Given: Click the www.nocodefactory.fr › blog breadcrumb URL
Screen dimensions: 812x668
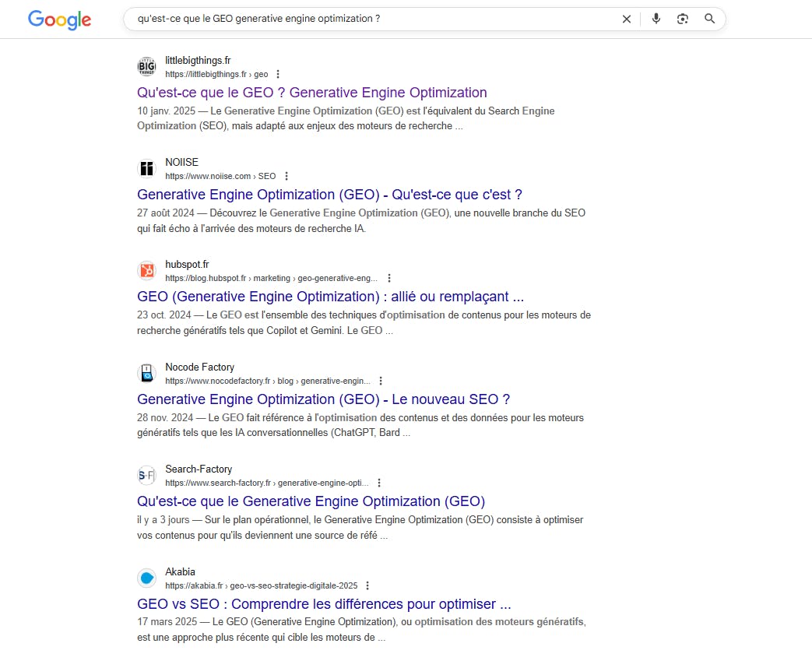Looking at the screenshot, I should point(268,381).
